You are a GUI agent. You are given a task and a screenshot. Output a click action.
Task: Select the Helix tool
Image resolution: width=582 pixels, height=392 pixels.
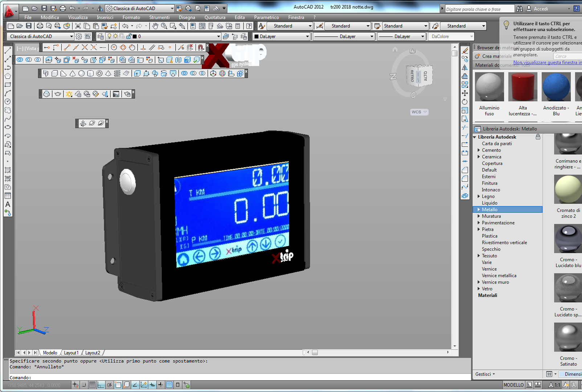(117, 73)
